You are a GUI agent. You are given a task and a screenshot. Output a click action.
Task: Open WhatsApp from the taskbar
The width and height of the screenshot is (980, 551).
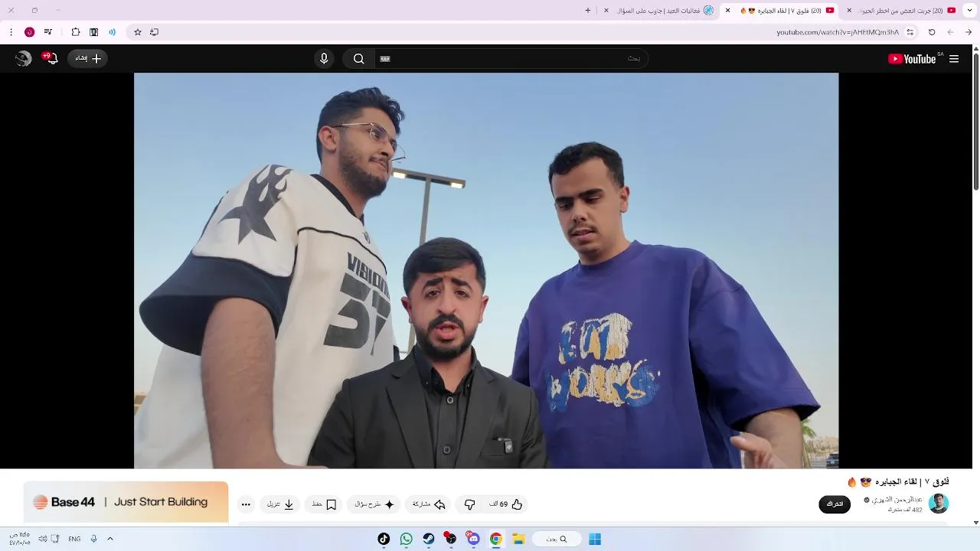pyautogui.click(x=406, y=539)
